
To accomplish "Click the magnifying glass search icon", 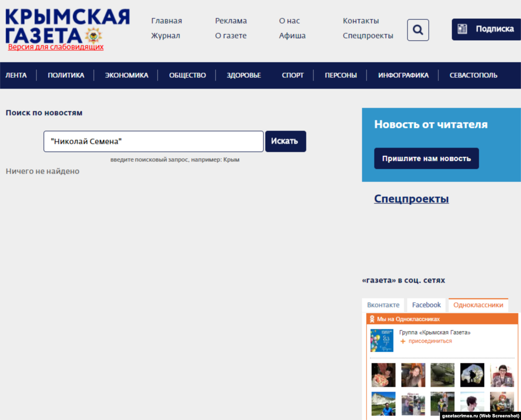I will pos(418,30).
